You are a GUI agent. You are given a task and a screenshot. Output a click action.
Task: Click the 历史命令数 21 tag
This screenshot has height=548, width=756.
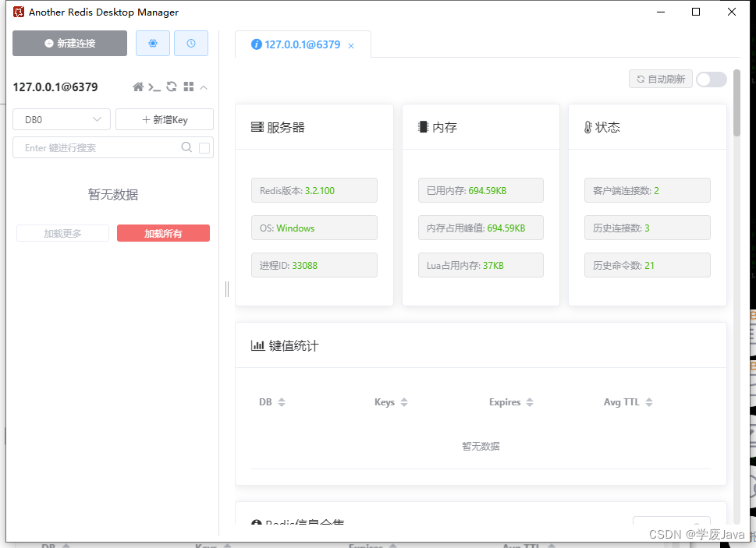(x=647, y=265)
